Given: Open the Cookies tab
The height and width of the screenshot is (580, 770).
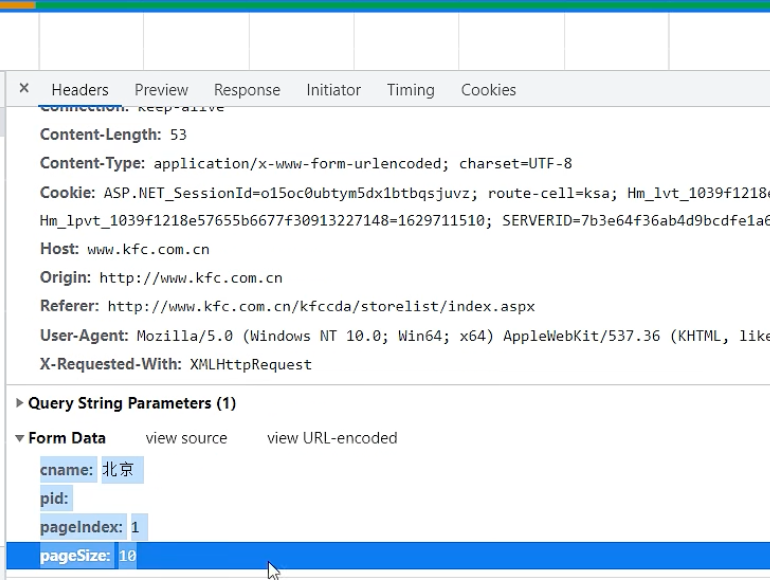Looking at the screenshot, I should point(488,90).
